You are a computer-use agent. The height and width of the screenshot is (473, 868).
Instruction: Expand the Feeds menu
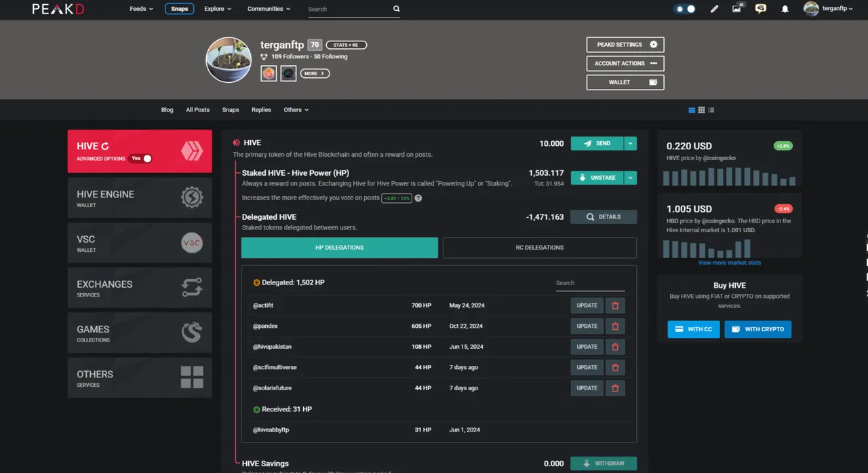(141, 9)
